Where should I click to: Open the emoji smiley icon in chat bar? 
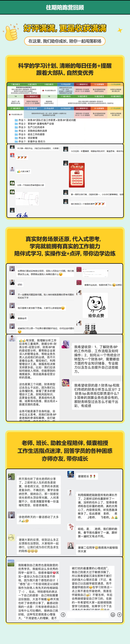(113, 615)
